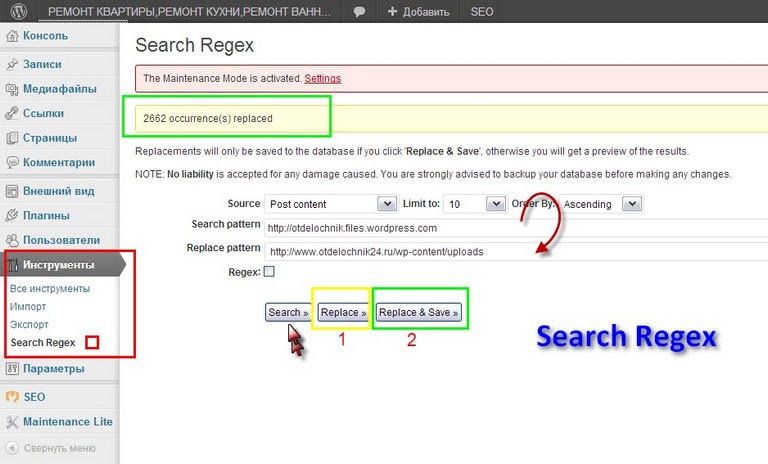The width and height of the screenshot is (768, 464).
Task: Open Search Regex submenu link
Action: coord(43,342)
